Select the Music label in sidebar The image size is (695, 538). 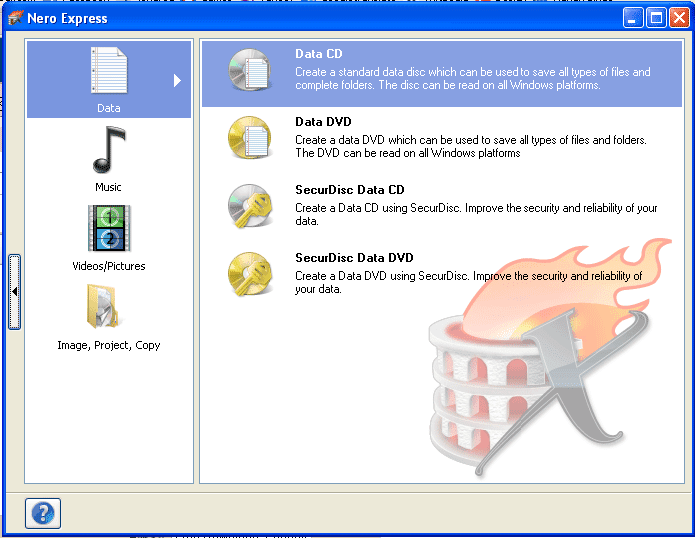click(108, 187)
